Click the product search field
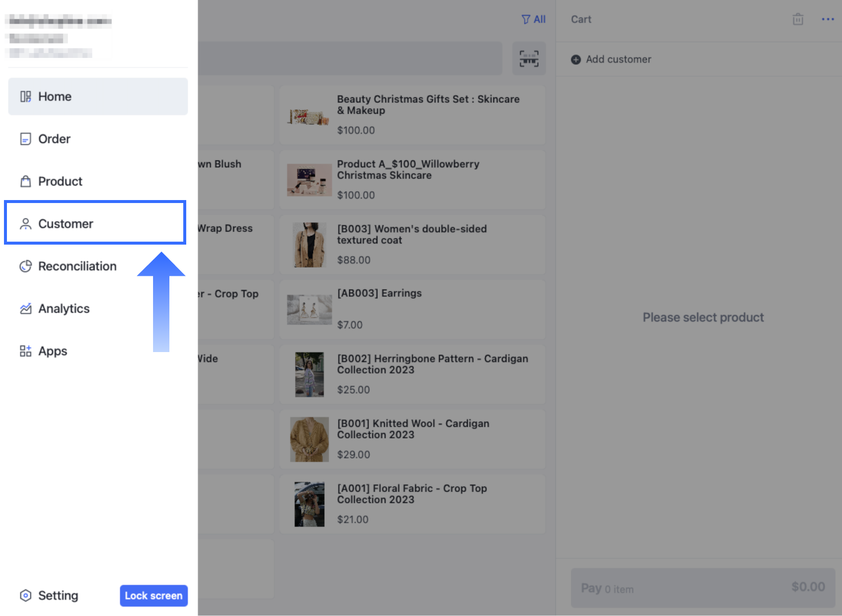Screen dimensions: 842x616 point(350,58)
